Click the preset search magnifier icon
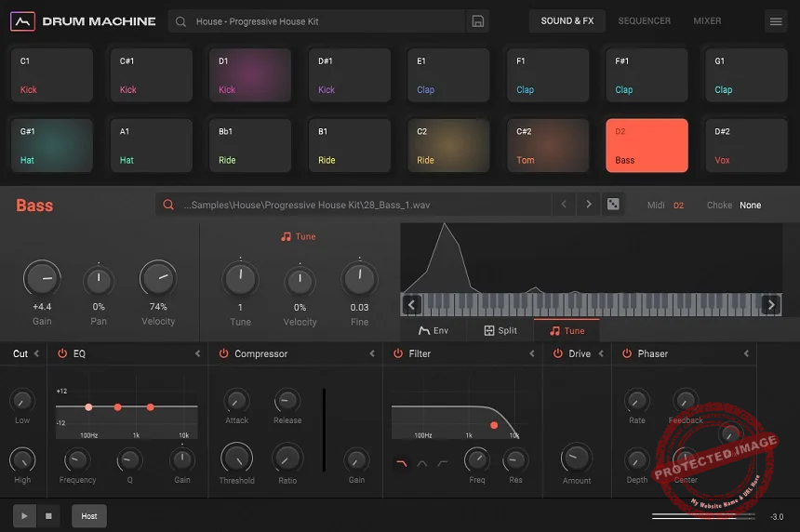The image size is (800, 532). click(180, 21)
